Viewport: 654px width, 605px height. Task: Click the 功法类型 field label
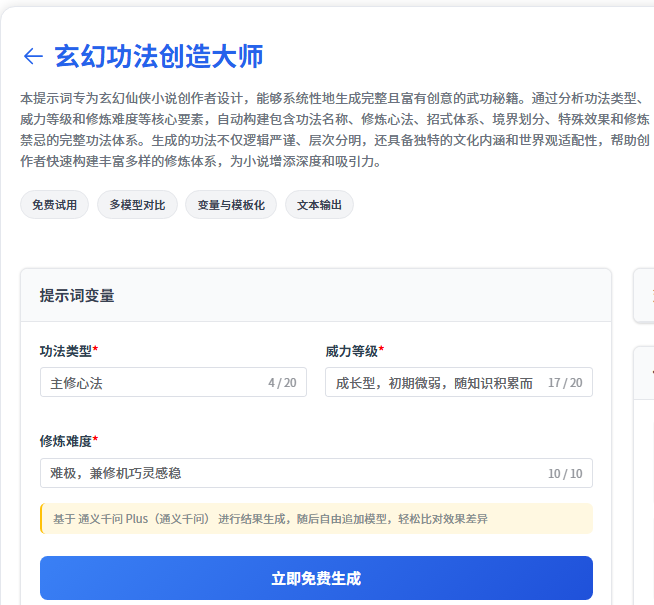(68, 351)
